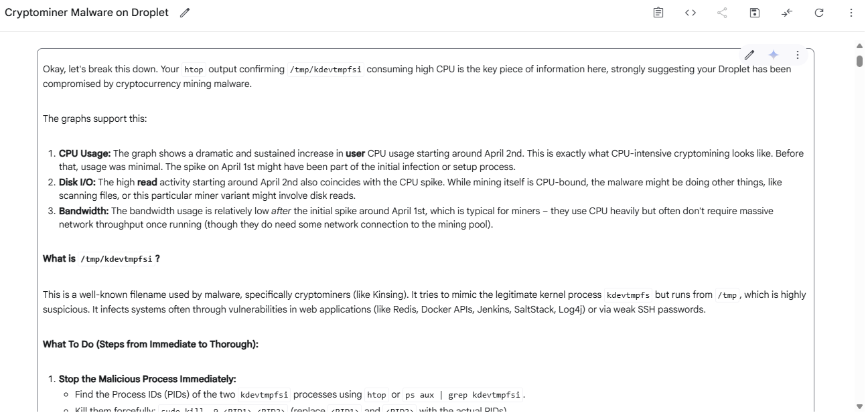The height and width of the screenshot is (417, 868).
Task: Click the sparkle rerun icon on response
Action: coord(774,55)
